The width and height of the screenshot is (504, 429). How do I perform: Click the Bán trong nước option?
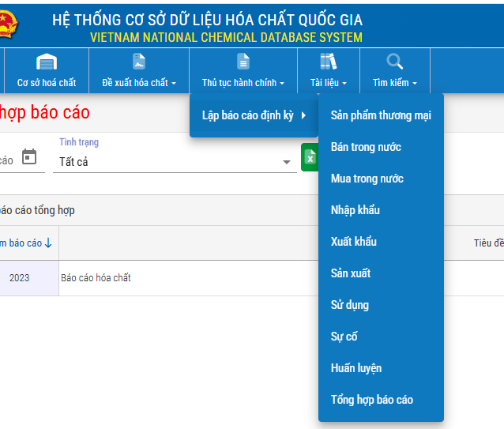[366, 147]
